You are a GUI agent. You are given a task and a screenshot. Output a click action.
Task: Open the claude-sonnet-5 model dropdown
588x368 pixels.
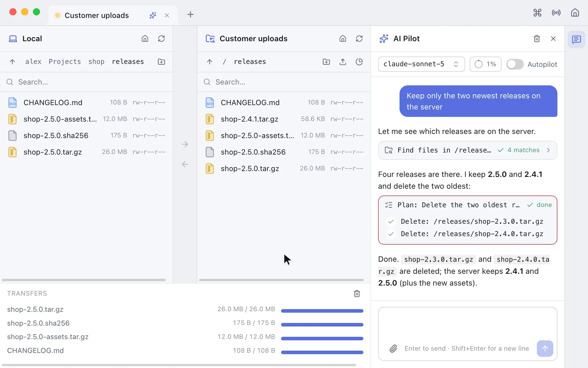coord(421,64)
